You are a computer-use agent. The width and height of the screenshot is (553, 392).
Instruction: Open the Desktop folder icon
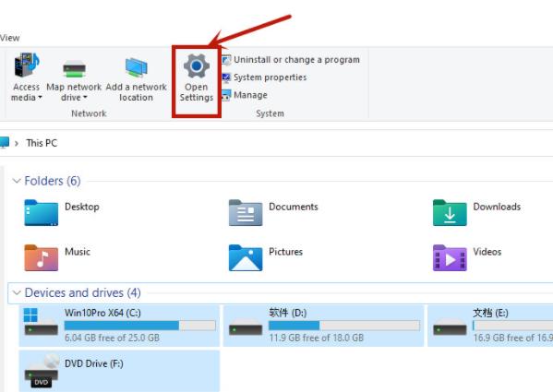pyautogui.click(x=42, y=213)
